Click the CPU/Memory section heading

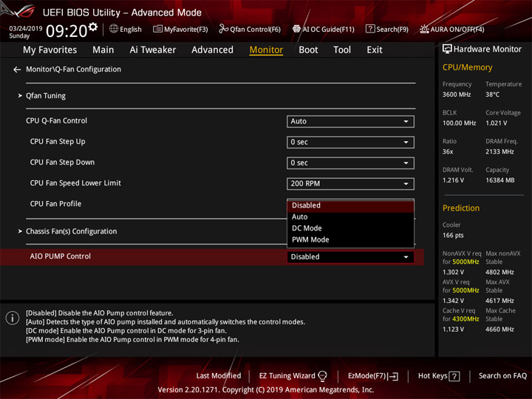pyautogui.click(x=467, y=67)
